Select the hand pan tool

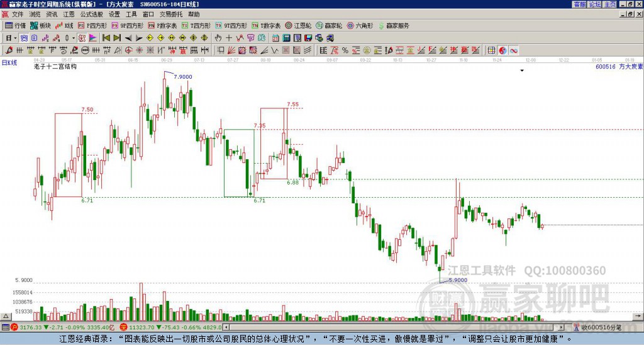pos(218,38)
